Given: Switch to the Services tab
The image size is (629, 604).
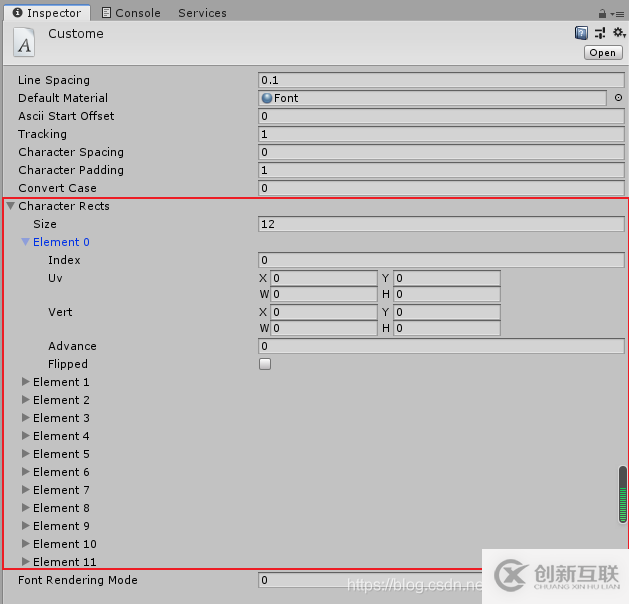Looking at the screenshot, I should (x=202, y=13).
